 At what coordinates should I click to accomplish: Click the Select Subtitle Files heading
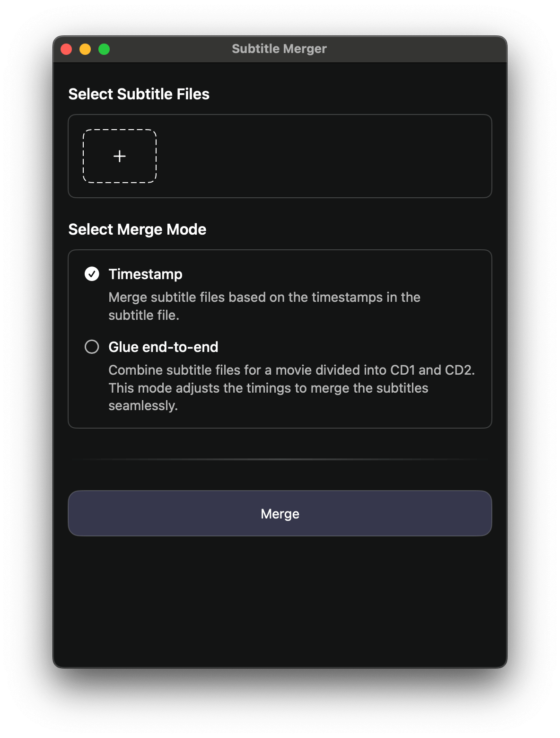(x=139, y=94)
